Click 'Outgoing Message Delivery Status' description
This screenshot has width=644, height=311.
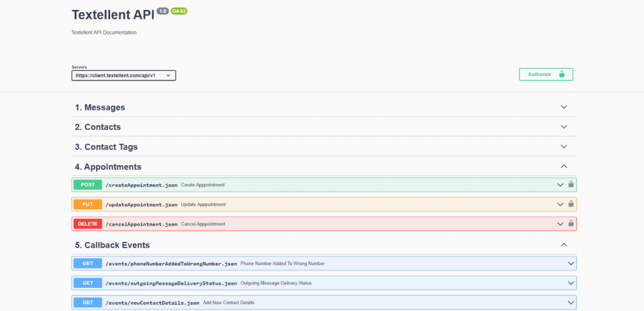(x=276, y=283)
